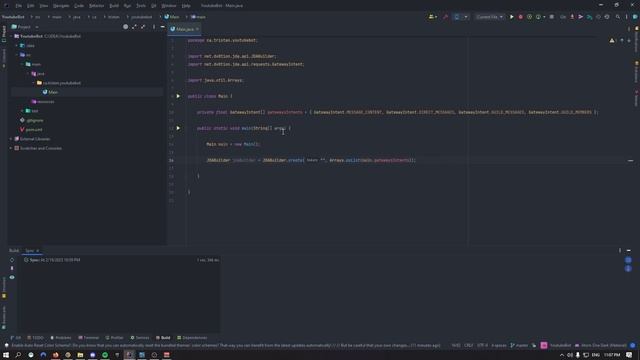Open Build panel options kebab menu
This screenshot has height=360, width=640.
click(620, 250)
